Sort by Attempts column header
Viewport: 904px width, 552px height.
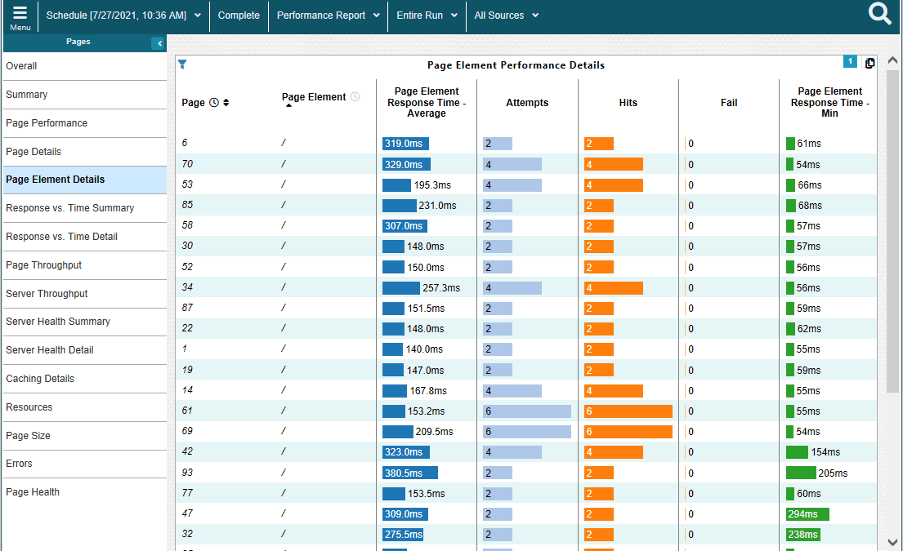(527, 103)
